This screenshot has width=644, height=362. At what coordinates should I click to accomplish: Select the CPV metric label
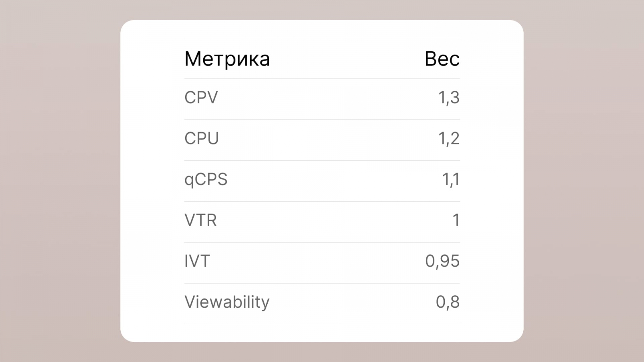(201, 97)
